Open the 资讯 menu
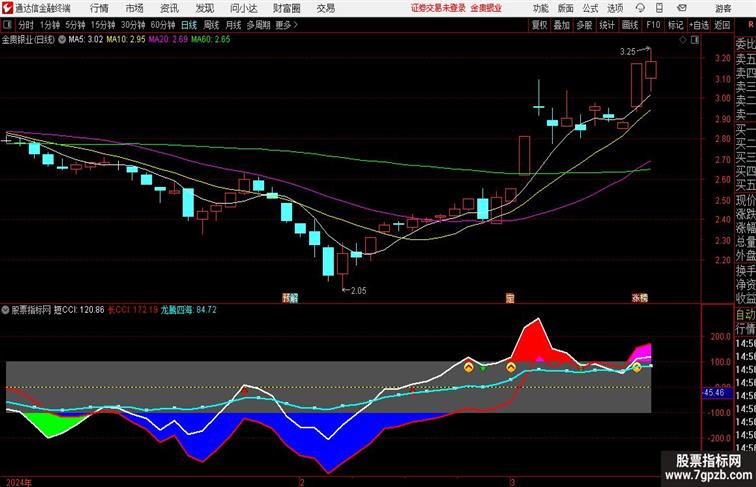 pos(169,8)
